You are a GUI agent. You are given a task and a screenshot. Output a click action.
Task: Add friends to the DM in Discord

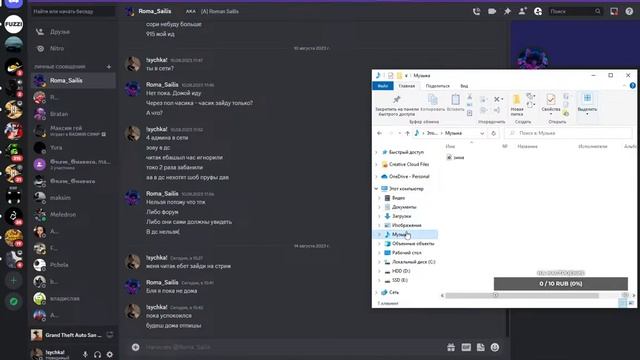click(522, 11)
